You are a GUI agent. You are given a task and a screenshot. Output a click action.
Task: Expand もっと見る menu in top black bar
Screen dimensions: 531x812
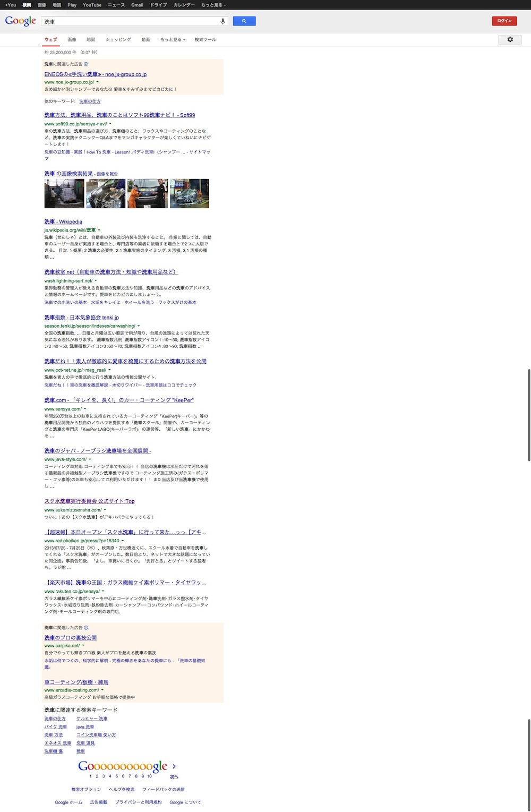coord(213,5)
